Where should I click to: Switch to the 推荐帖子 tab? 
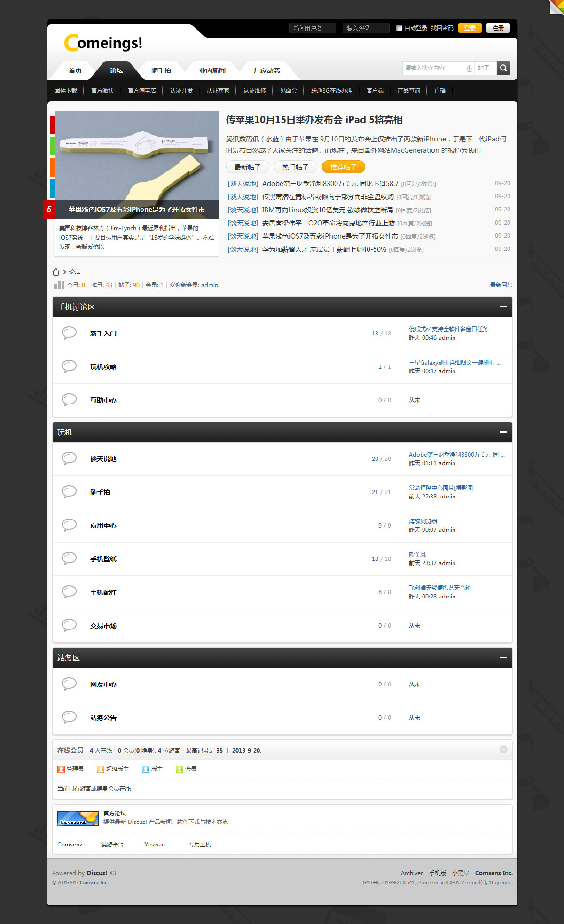[344, 167]
